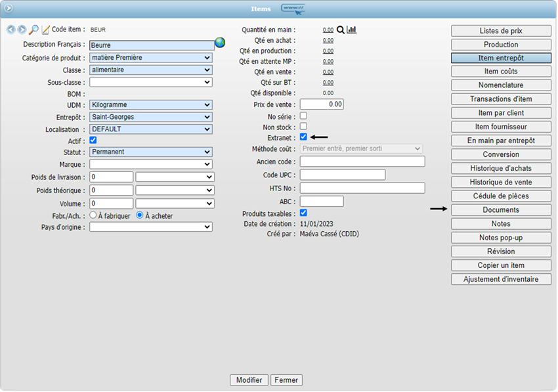Open item search magnifier beside Code item

(x=33, y=30)
